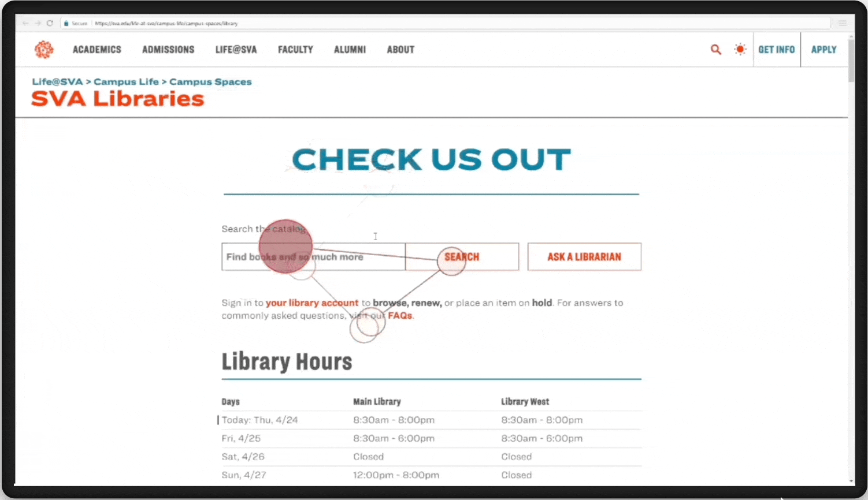The width and height of the screenshot is (868, 500).
Task: Open the 'your library account' link
Action: (311, 303)
